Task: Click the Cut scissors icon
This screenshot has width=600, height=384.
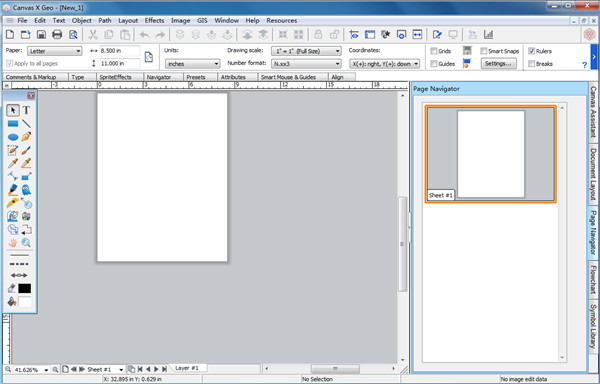Action: tap(93, 35)
